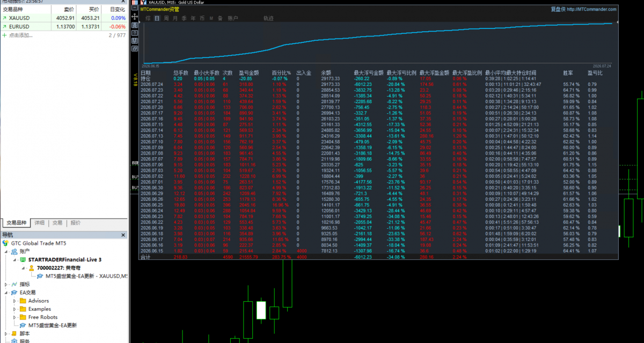Click the EA hat icon beside MT5盛世黄金-EA更新
This screenshot has width=644, height=343.
tap(24, 325)
